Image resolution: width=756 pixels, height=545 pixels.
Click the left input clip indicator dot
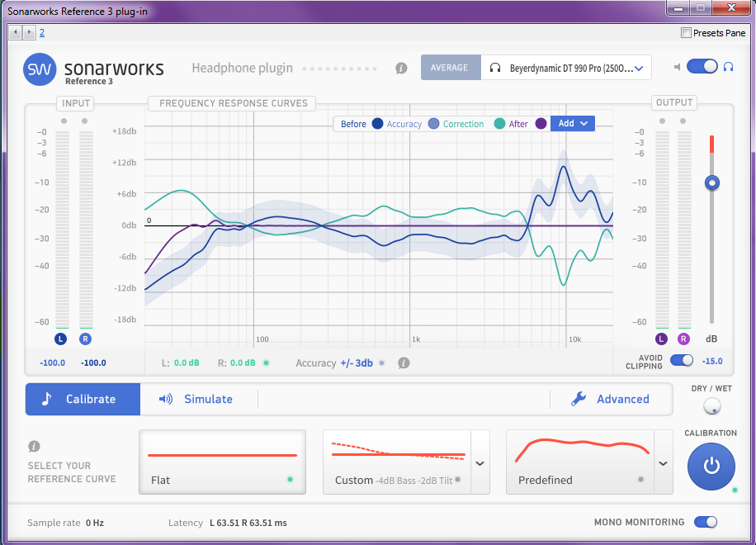(64, 121)
